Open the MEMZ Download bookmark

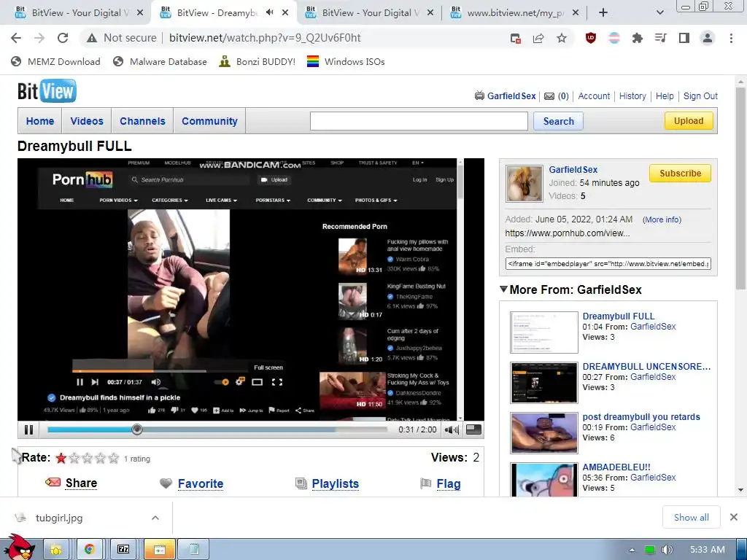(55, 61)
